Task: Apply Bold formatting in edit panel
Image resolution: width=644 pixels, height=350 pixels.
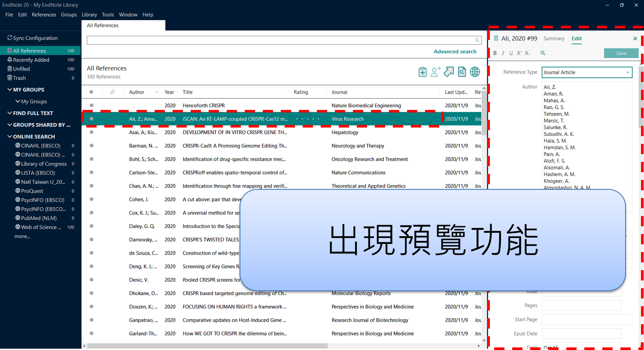Action: tap(495, 53)
